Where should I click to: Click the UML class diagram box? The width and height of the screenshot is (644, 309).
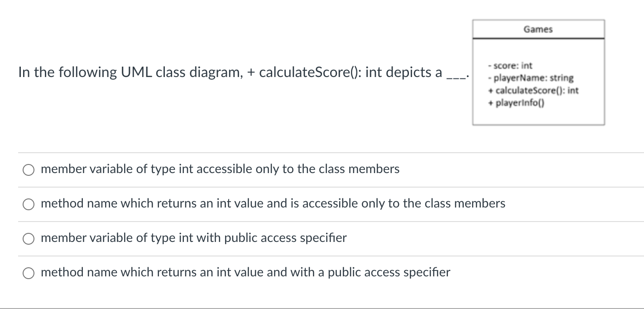(538, 71)
